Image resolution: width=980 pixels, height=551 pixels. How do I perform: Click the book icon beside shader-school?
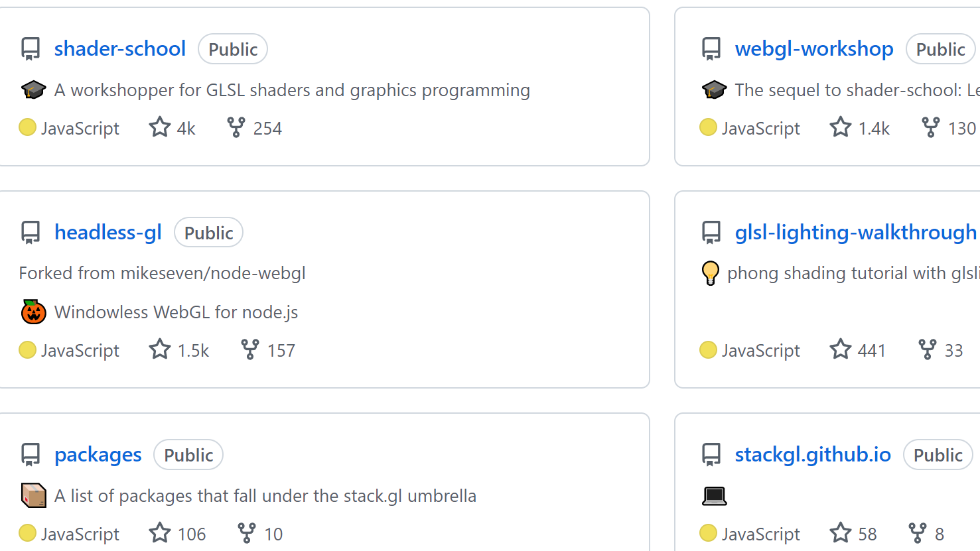click(31, 48)
